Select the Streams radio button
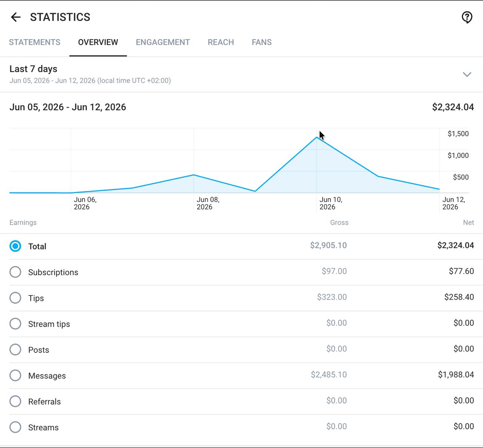This screenshot has width=483, height=448. (x=15, y=427)
